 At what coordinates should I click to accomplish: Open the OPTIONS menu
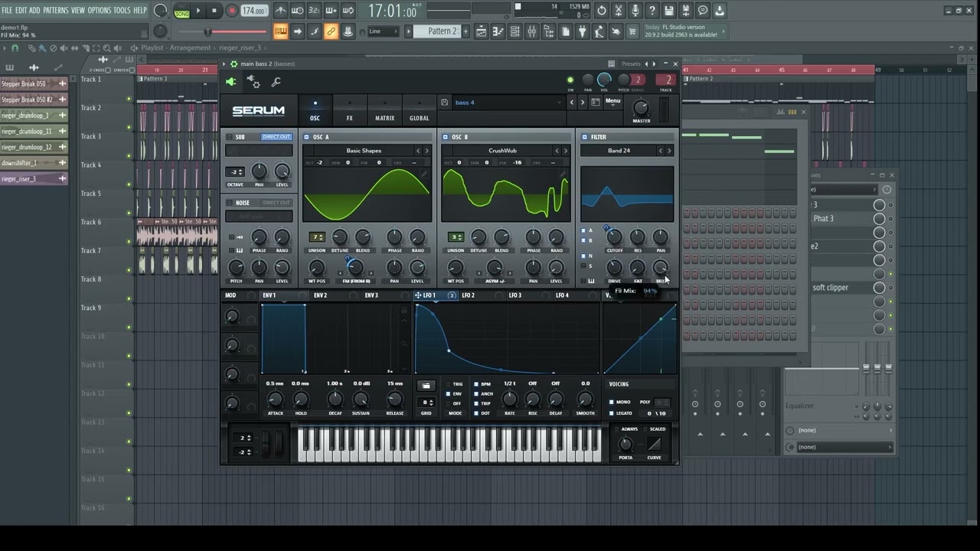[x=99, y=11]
